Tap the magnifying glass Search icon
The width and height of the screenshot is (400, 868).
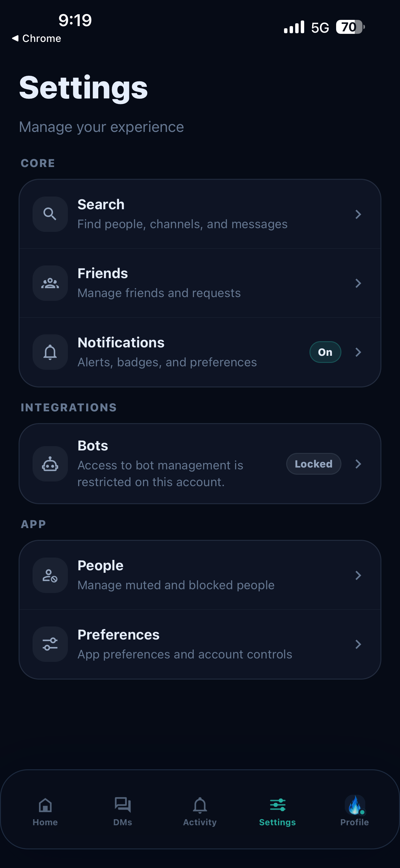tap(50, 214)
